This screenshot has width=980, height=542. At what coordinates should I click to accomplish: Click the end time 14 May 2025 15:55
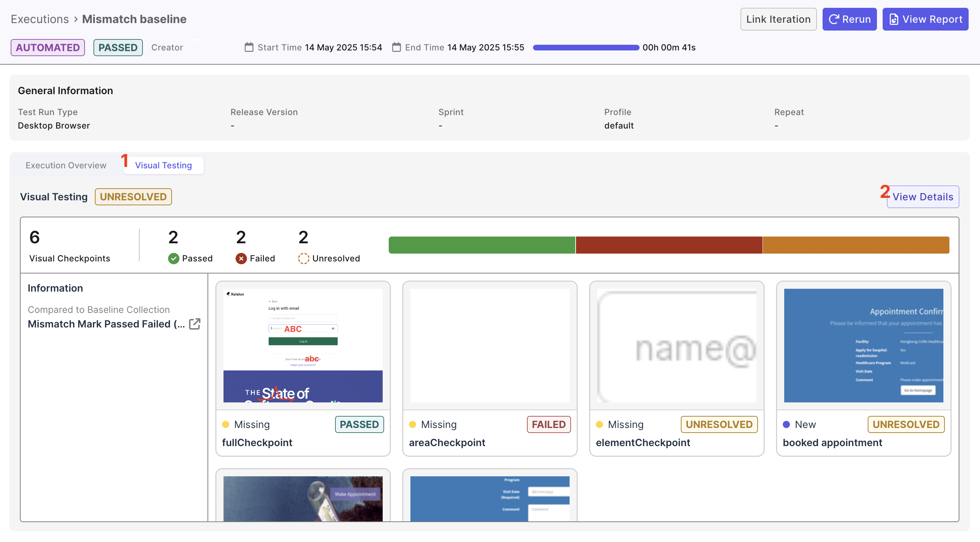click(485, 48)
